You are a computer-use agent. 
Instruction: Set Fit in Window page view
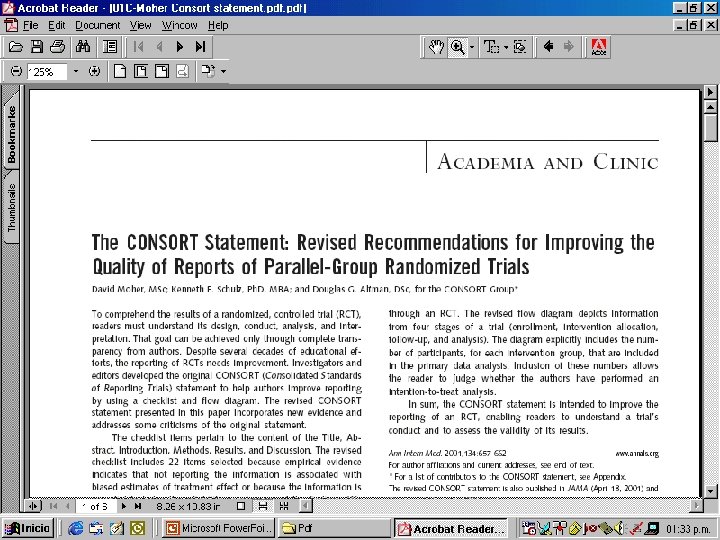(141, 71)
